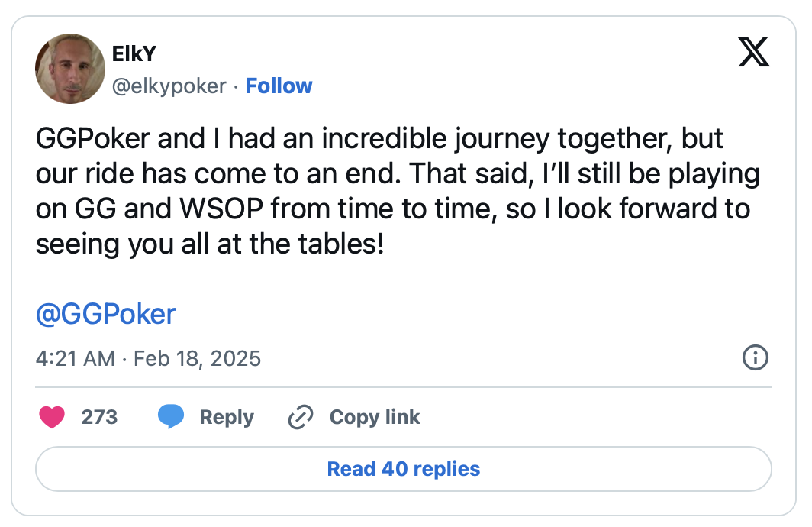Click the phrase "our ride has come to an end"
This screenshot has height=527, width=812.
pos(215,175)
